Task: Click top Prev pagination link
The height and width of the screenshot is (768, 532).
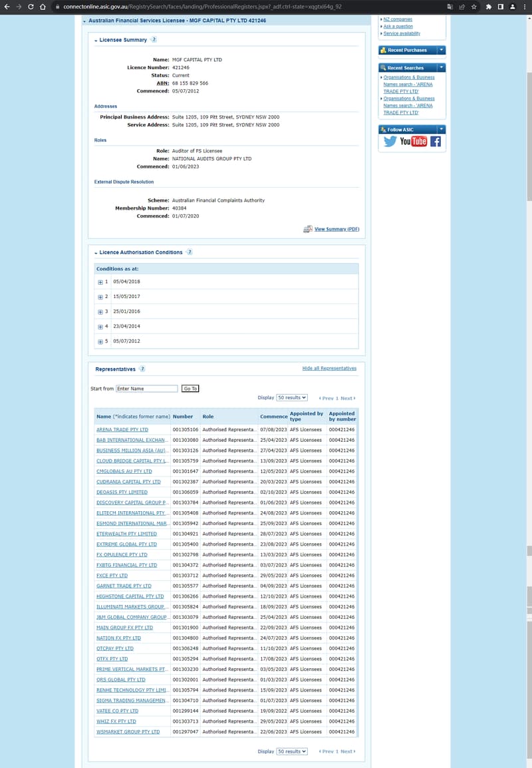Action: click(327, 398)
